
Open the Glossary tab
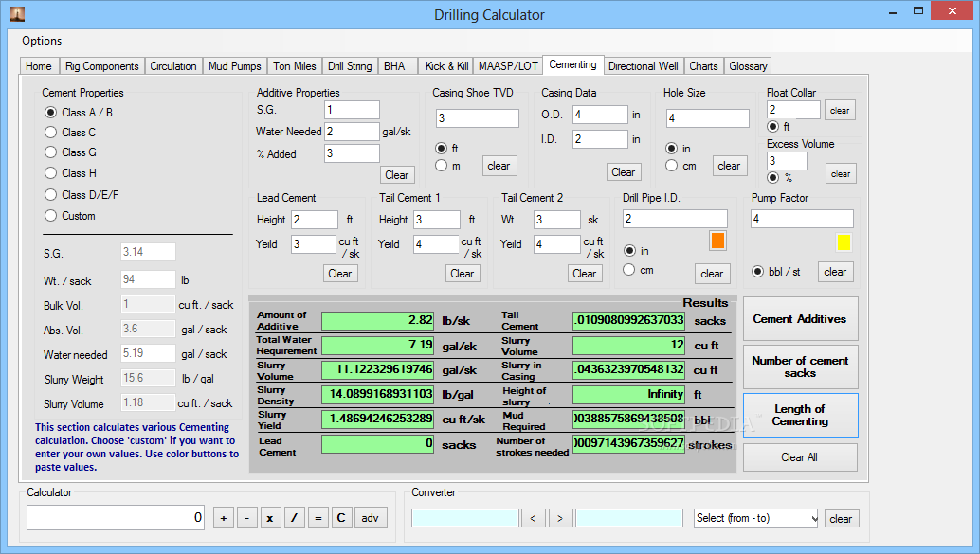click(x=748, y=66)
